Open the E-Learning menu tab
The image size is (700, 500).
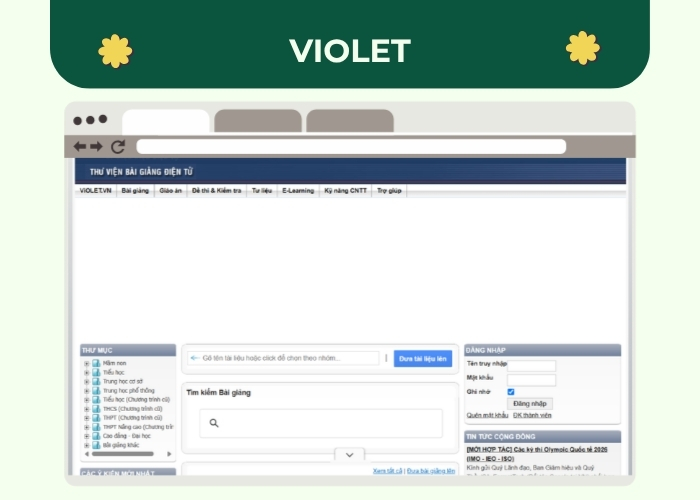click(298, 191)
